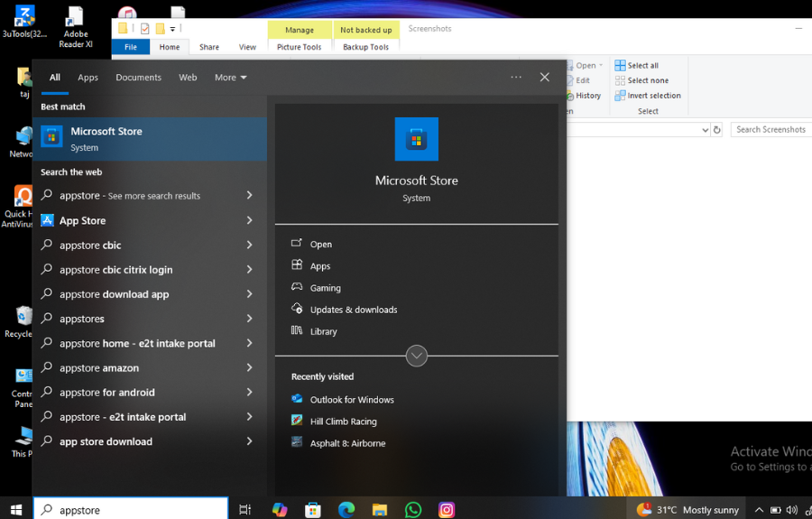
Task: Click the Open icon in Microsoft Store actions
Action: tap(296, 244)
